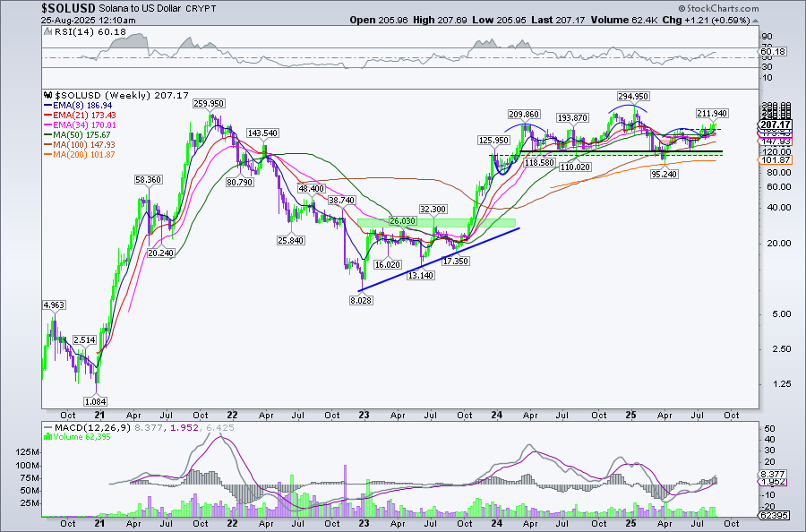Screen dimensions: 806x532
Task: Click the 294.950 all-time high label
Action: coord(633,96)
